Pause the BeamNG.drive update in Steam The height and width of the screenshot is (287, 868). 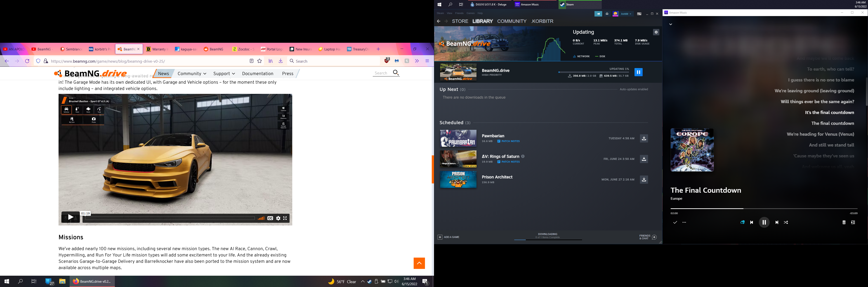638,72
